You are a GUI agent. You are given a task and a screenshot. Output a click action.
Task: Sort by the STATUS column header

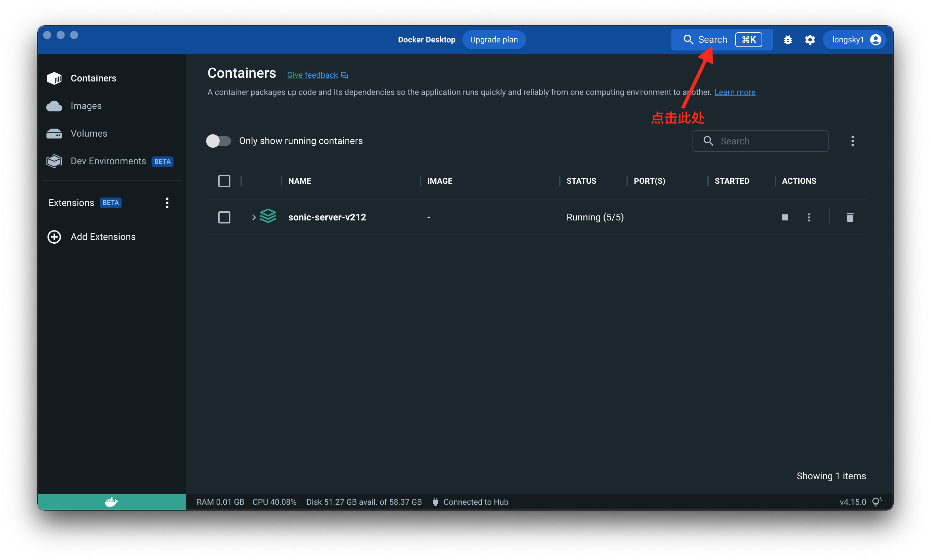(x=581, y=181)
